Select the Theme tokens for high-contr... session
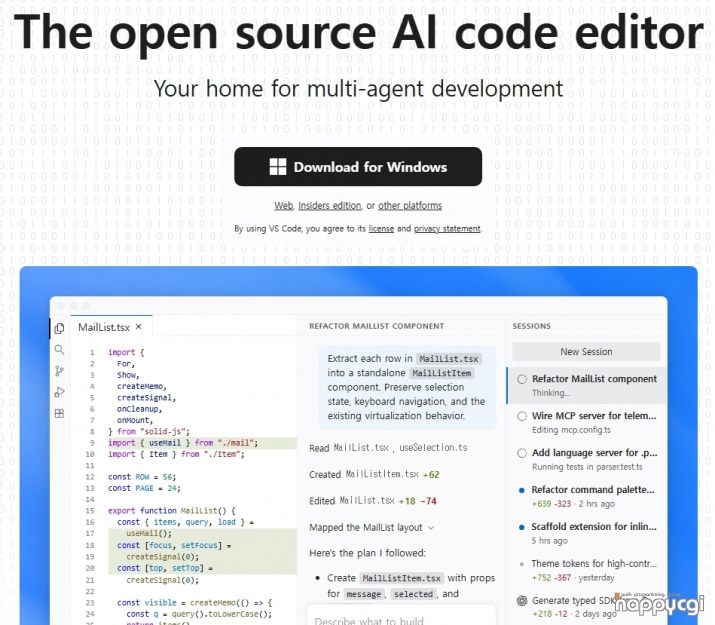The image size is (715, 625). tap(587, 570)
